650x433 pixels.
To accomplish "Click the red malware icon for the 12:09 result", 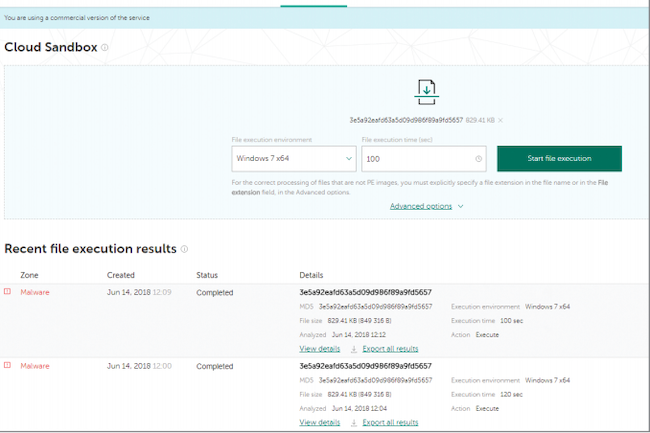I will click(x=7, y=292).
